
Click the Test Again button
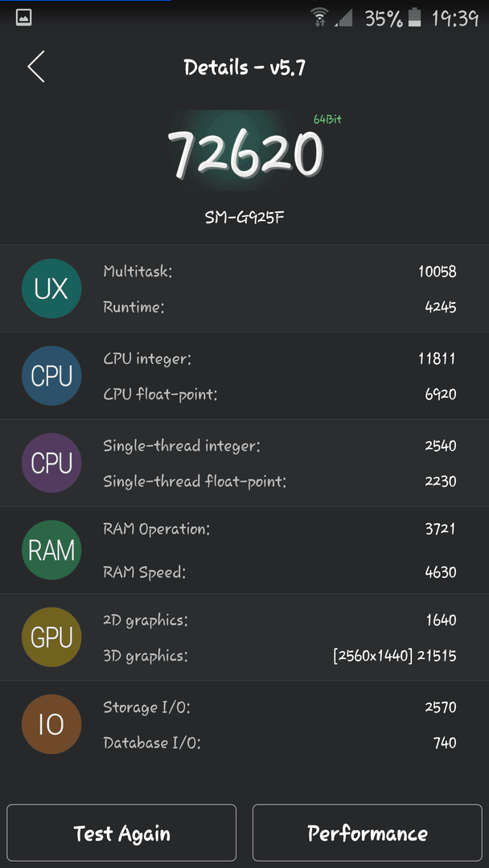pos(121,833)
